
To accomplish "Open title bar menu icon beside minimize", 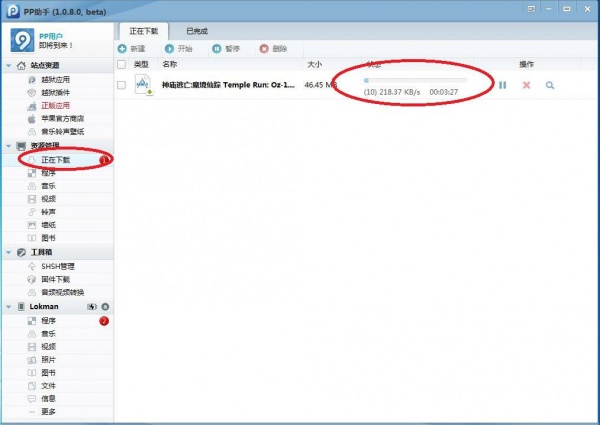I will (x=531, y=8).
